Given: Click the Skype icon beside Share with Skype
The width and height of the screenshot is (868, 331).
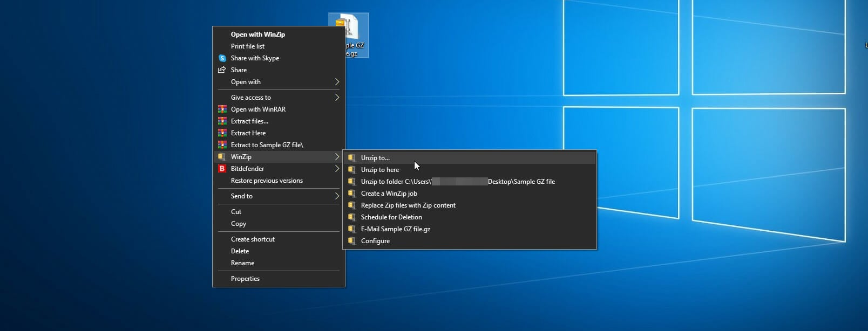Looking at the screenshot, I should tap(222, 58).
